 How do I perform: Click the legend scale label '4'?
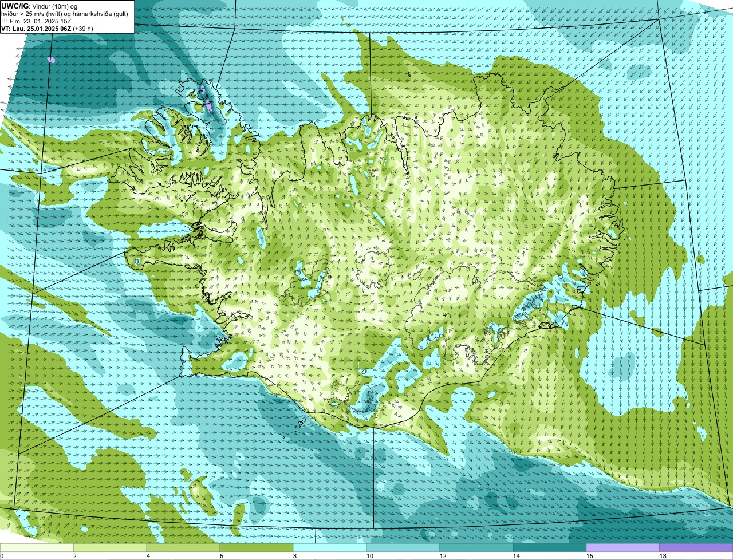tap(148, 556)
